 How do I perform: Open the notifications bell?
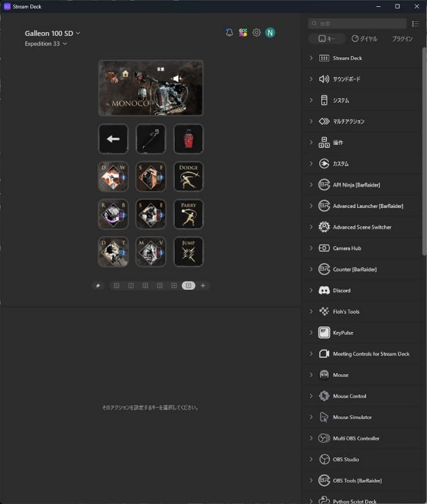229,33
